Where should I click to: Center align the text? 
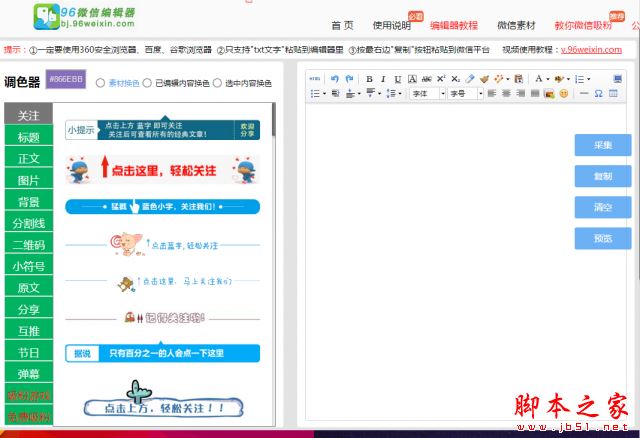tap(506, 93)
